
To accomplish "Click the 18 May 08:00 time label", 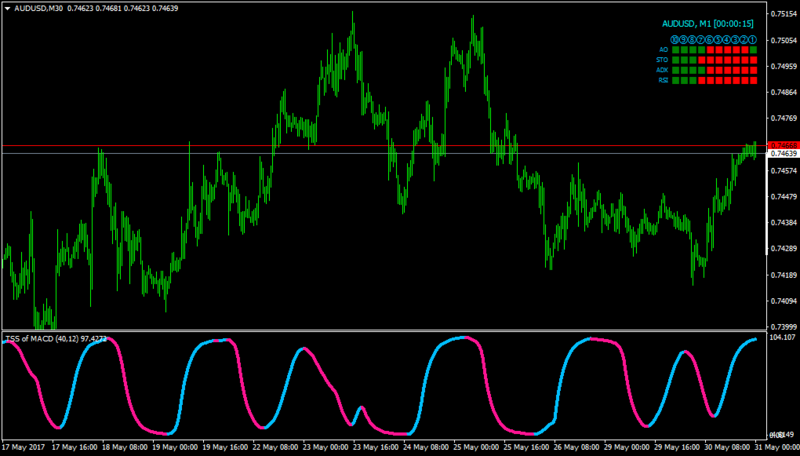I will point(125,447).
